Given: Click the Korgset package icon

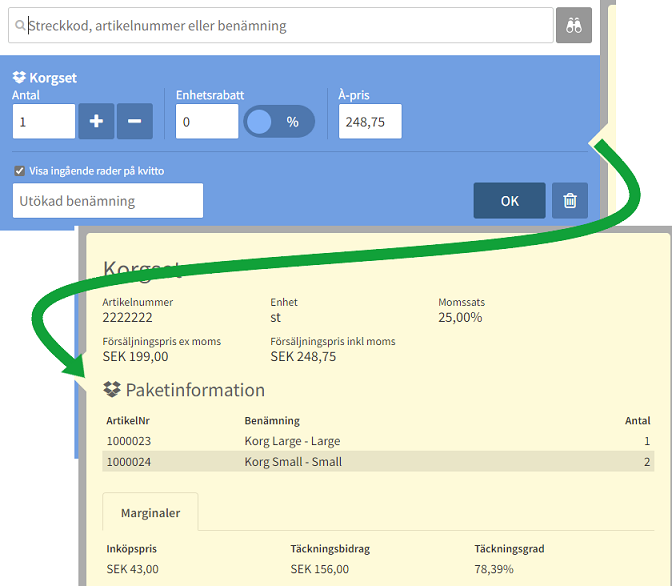Looking at the screenshot, I should 19,77.
